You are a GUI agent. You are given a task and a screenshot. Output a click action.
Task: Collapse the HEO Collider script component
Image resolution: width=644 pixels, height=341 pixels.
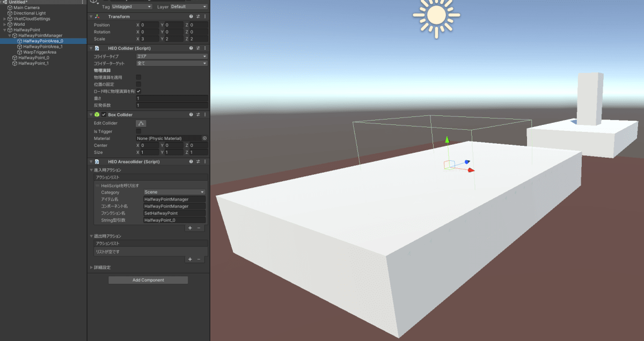point(91,48)
